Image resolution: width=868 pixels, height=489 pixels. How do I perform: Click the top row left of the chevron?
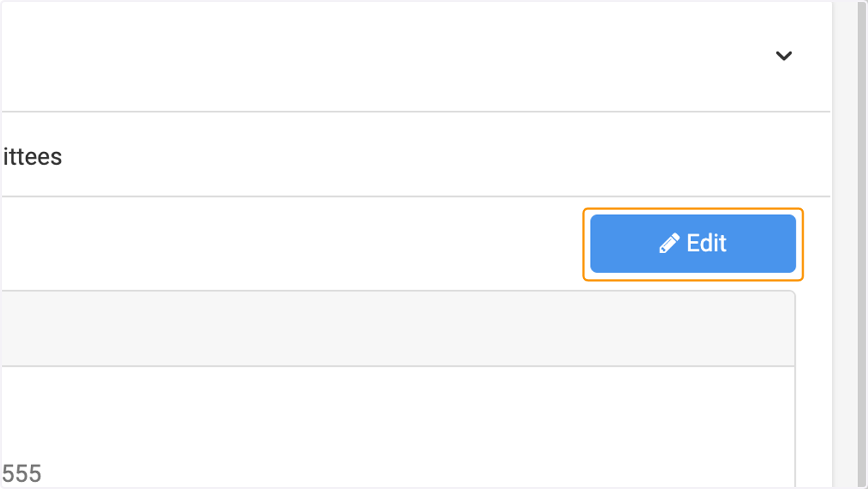383,56
